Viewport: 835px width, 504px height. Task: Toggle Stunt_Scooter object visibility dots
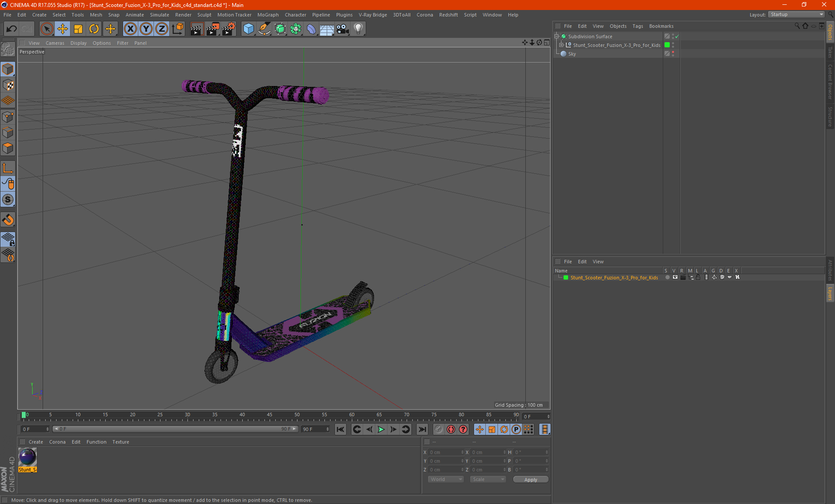[x=673, y=45]
